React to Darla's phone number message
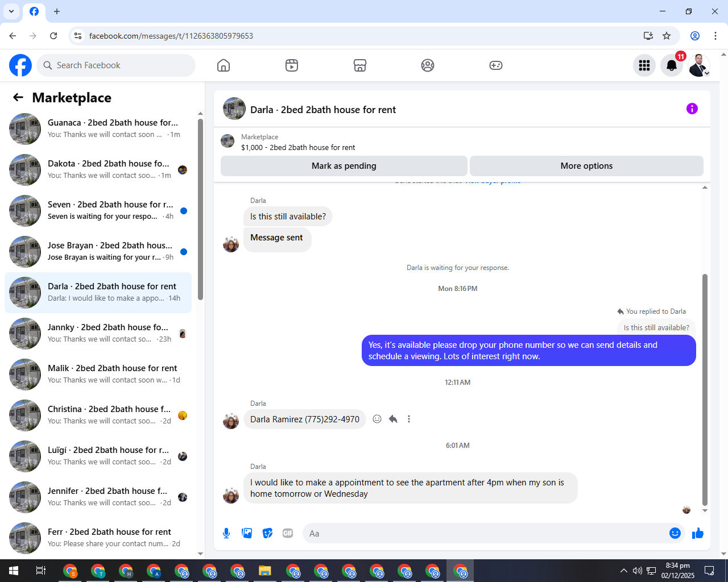Viewport: 728px width, 582px height. [377, 419]
